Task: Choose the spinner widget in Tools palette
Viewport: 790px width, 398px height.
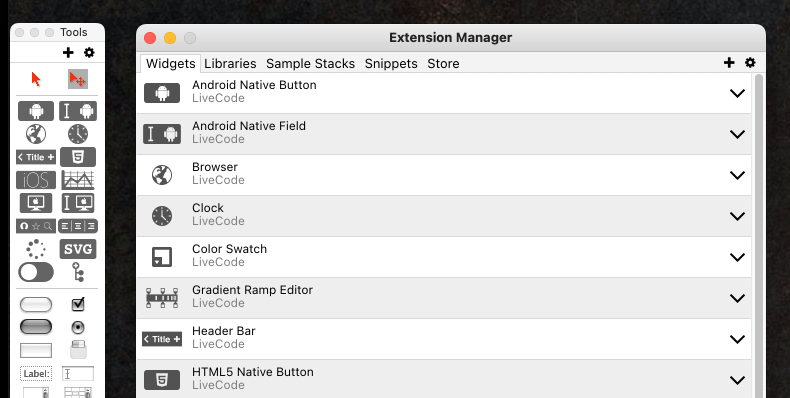Action: pyautogui.click(x=36, y=249)
